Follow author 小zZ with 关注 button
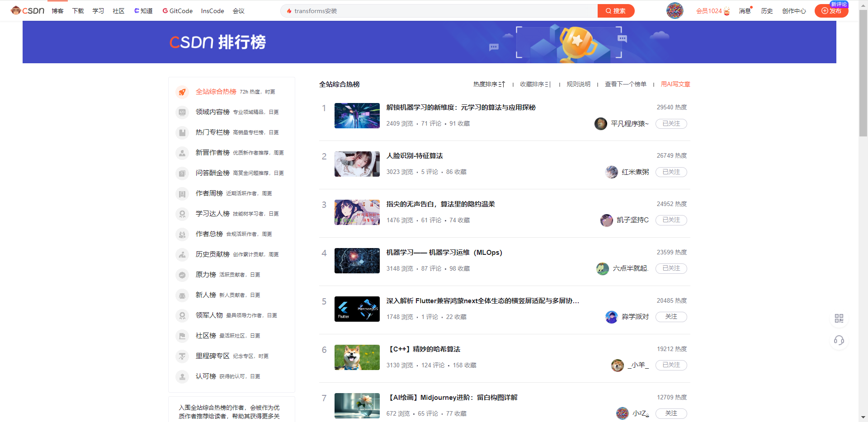868x422 pixels. pos(671,413)
